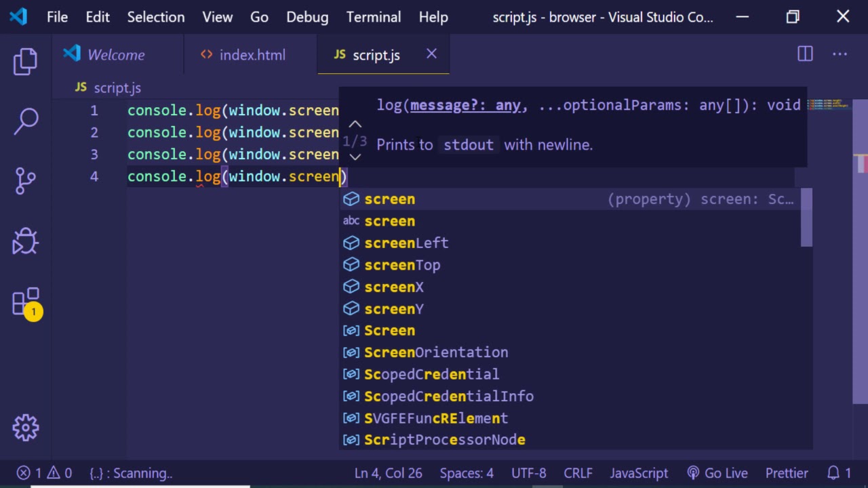
Task: Click the Prettier status bar button
Action: pyautogui.click(x=787, y=473)
